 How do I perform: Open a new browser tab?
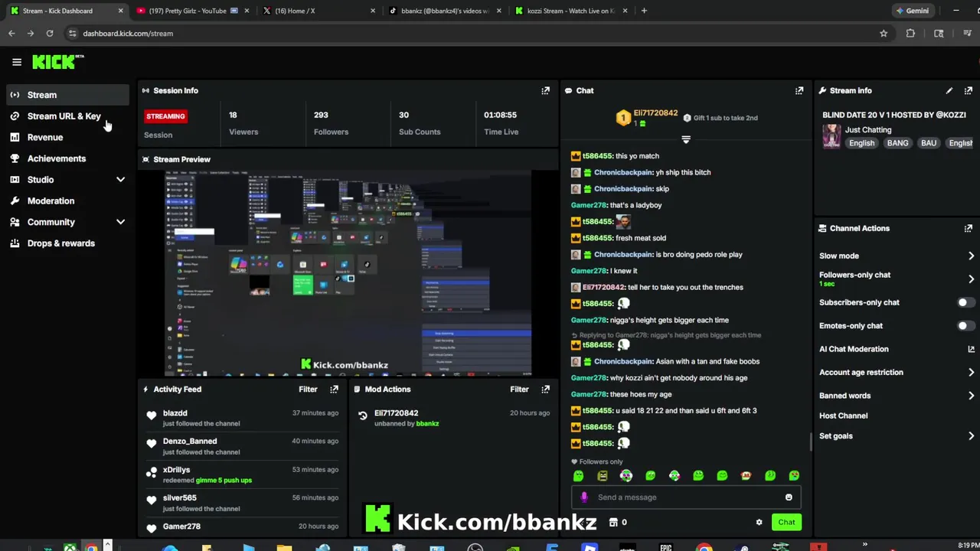coord(644,11)
